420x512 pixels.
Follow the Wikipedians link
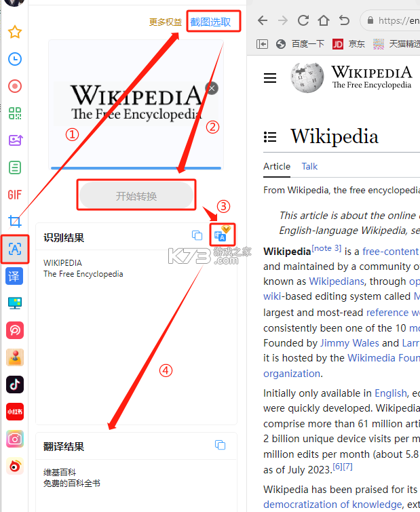[x=337, y=281]
